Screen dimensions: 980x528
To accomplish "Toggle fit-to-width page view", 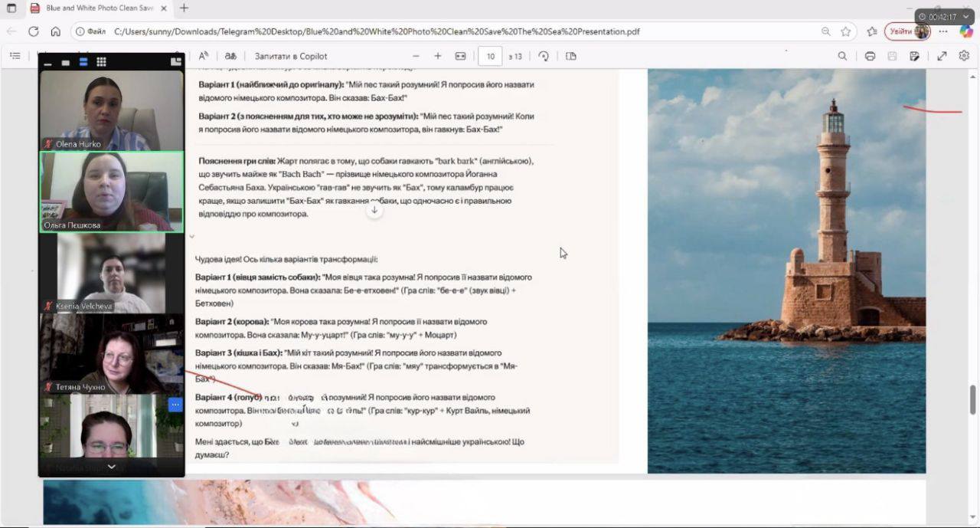I will (x=460, y=56).
